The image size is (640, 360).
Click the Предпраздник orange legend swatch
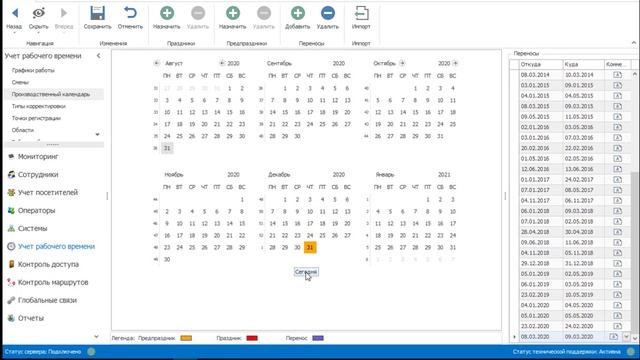[x=186, y=338]
